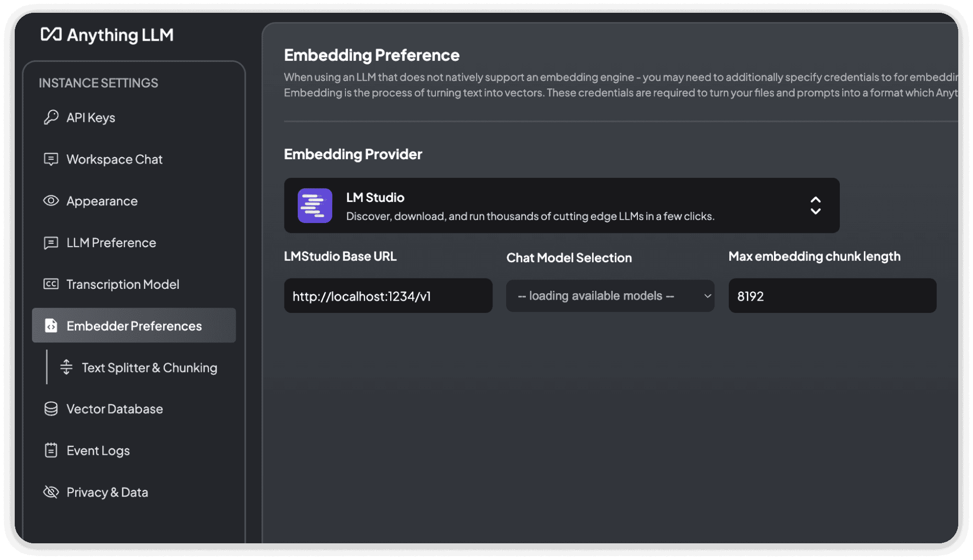Click the LLM Preference icon
The height and width of the screenshot is (560, 973).
52,242
